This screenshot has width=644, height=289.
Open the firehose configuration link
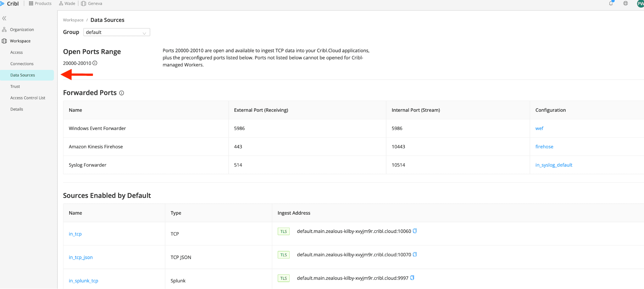tap(544, 147)
